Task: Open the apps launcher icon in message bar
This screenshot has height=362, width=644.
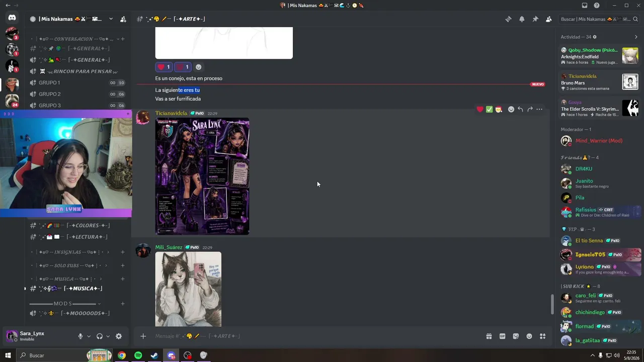Action: 543,336
